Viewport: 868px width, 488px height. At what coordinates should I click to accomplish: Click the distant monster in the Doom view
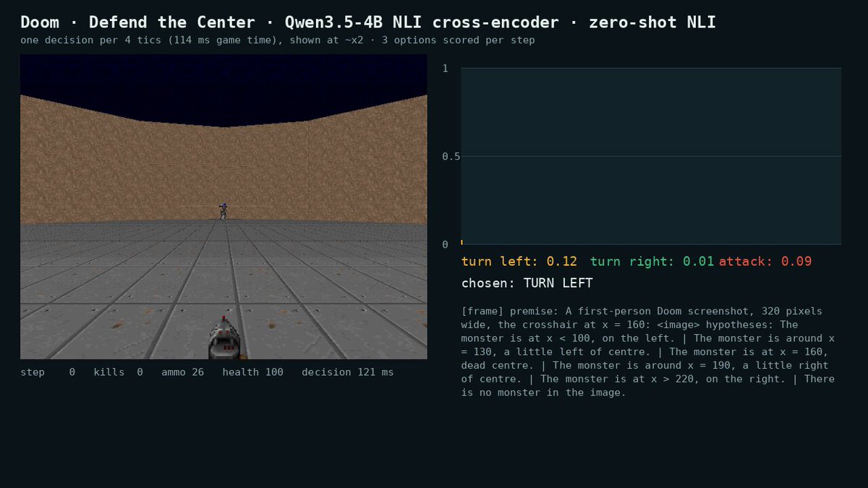(224, 211)
